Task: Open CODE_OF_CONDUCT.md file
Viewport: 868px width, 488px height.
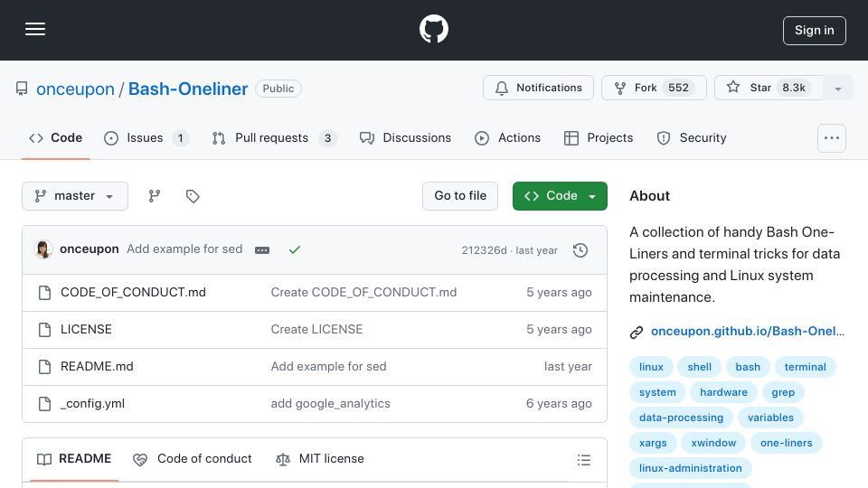Action: (133, 292)
